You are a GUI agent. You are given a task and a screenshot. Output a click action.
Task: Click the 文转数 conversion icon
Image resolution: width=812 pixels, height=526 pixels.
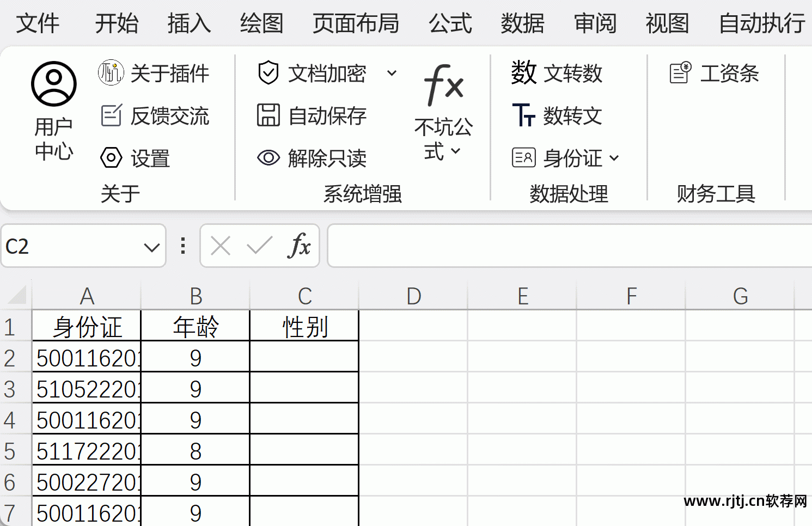pyautogui.click(x=523, y=72)
